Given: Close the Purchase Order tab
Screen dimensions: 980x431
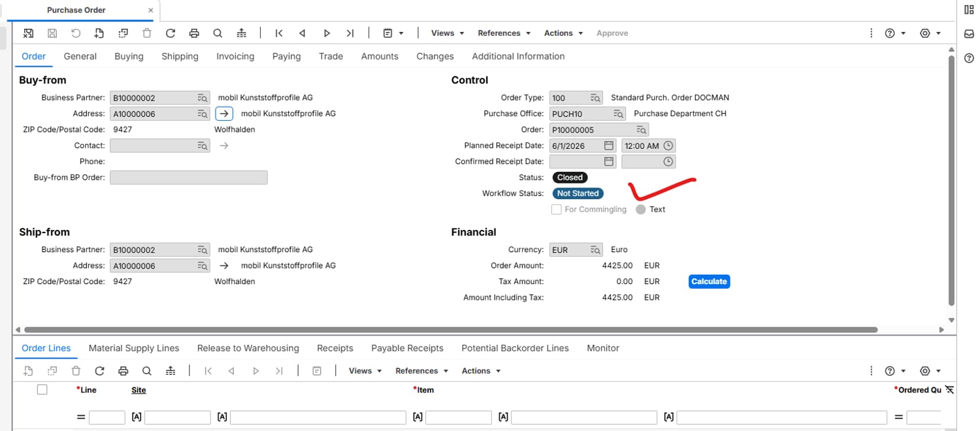Looking at the screenshot, I should click(151, 10).
